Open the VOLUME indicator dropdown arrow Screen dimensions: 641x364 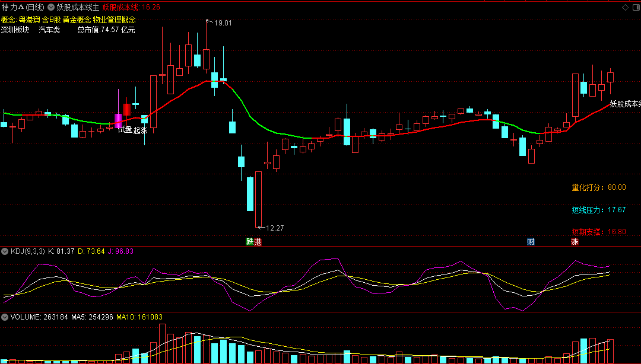point(5,317)
